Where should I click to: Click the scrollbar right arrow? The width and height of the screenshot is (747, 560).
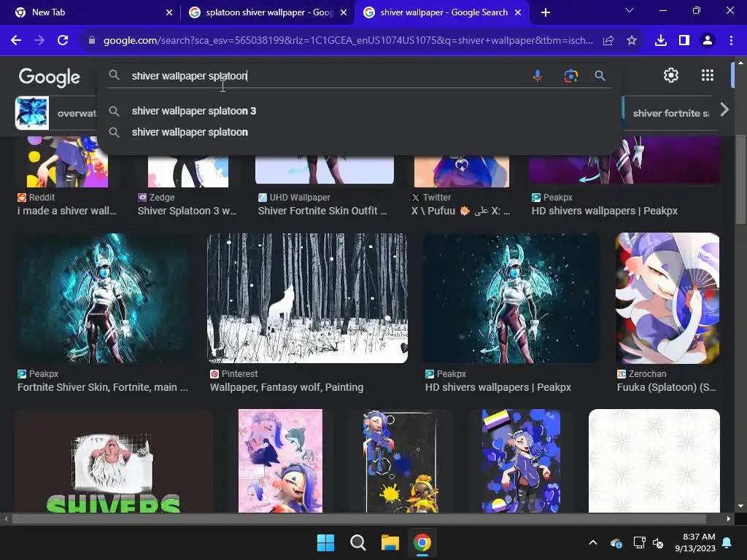point(729,518)
